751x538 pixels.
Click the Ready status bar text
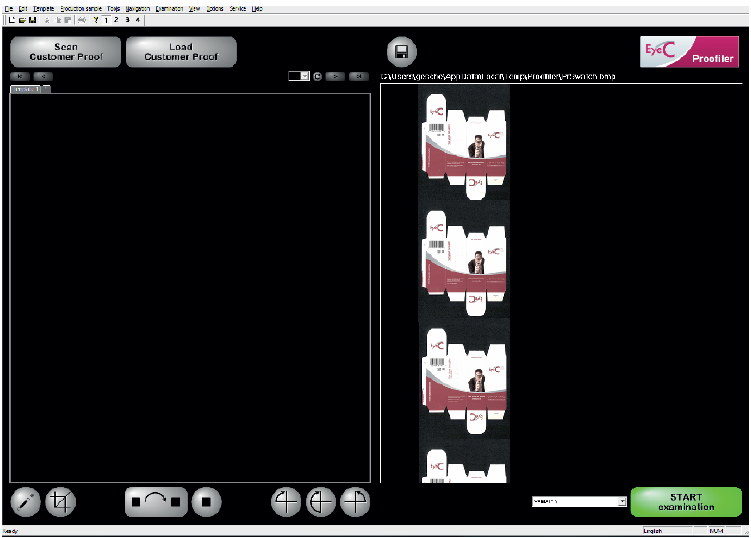click(11, 531)
